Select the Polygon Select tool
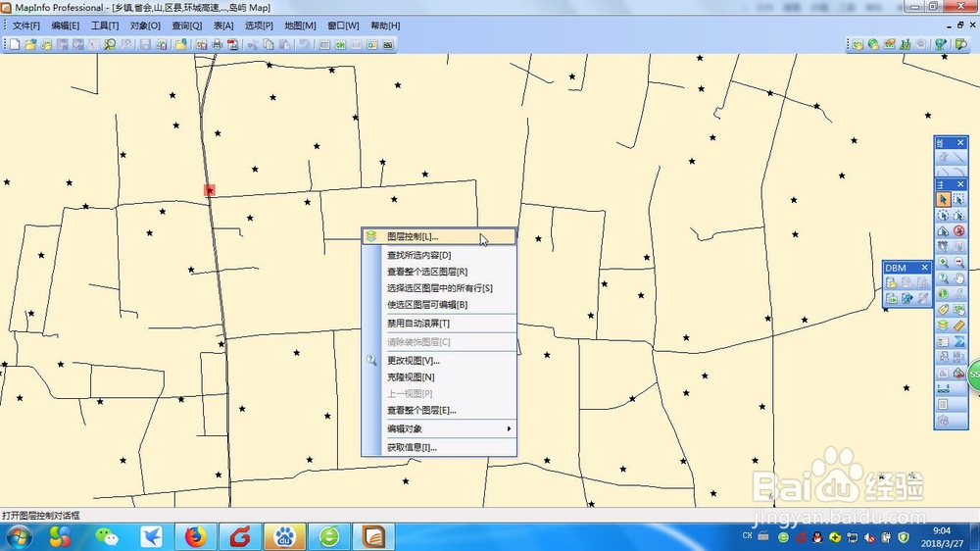The height and width of the screenshot is (551, 980). (958, 215)
